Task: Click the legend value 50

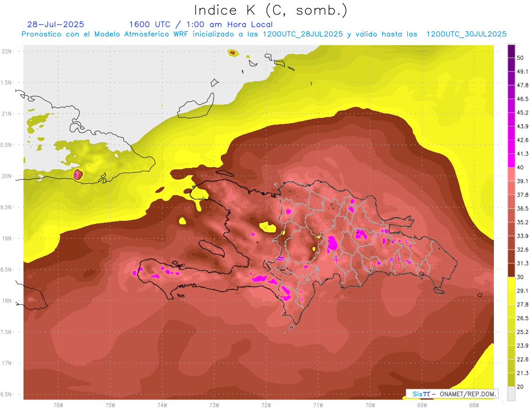Action: tap(520, 58)
